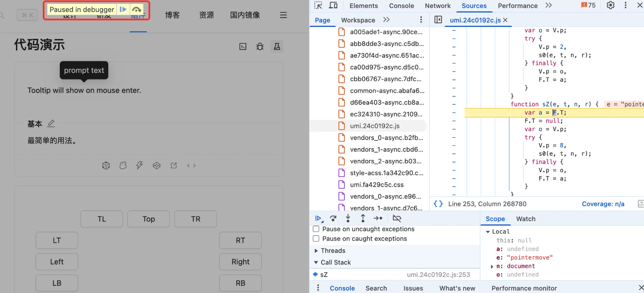Resume script execution in paused overlay

coord(123,9)
